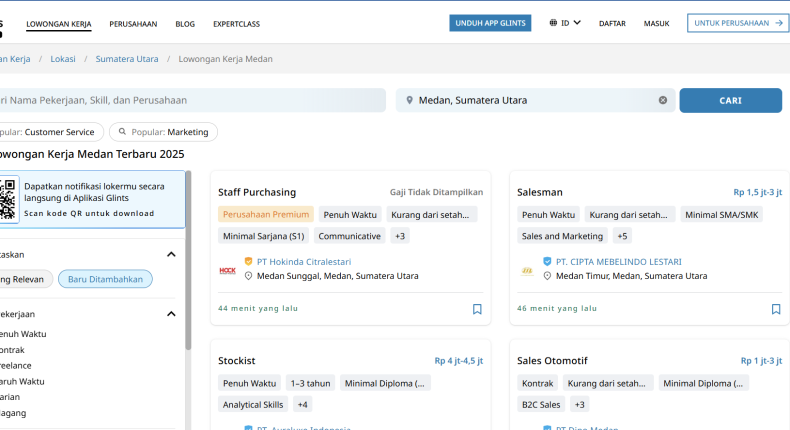Click the arrow icon in Untuk Perusahaan
This screenshot has width=790, height=430.
pyautogui.click(x=779, y=23)
